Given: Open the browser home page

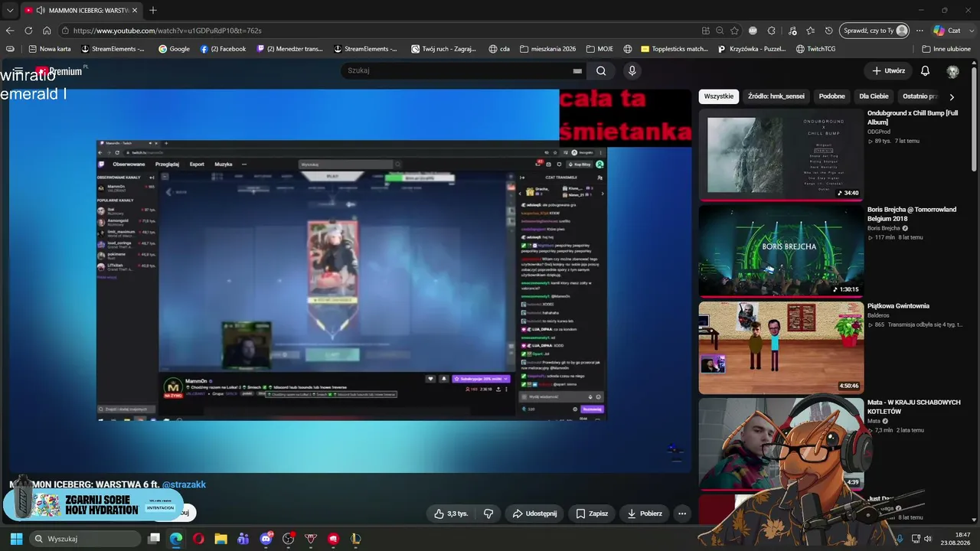Looking at the screenshot, I should [47, 31].
